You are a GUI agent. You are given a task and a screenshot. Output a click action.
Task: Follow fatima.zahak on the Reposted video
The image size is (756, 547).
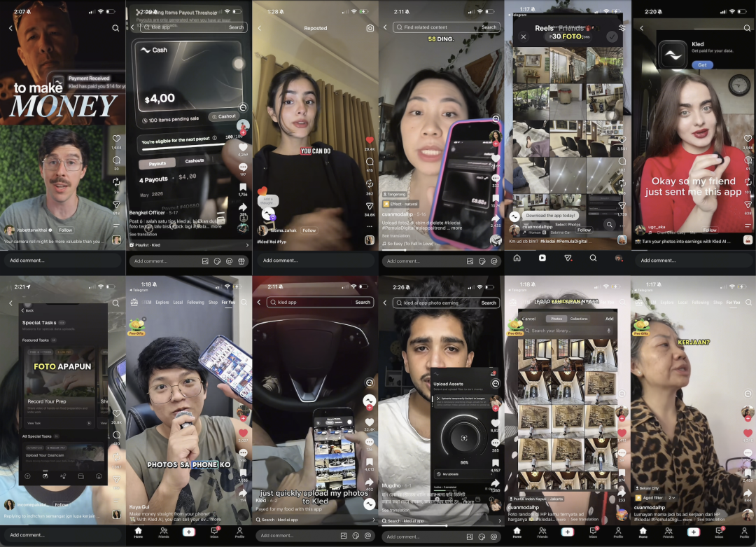pos(309,230)
